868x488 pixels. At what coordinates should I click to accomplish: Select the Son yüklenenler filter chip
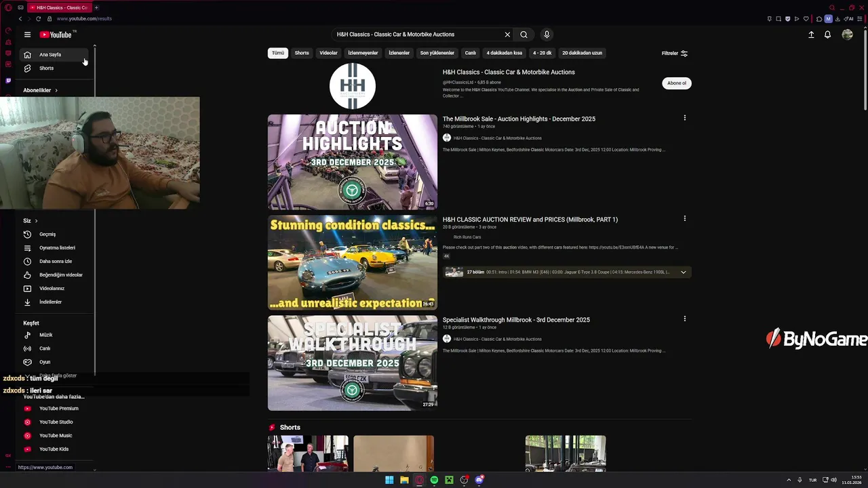click(437, 53)
